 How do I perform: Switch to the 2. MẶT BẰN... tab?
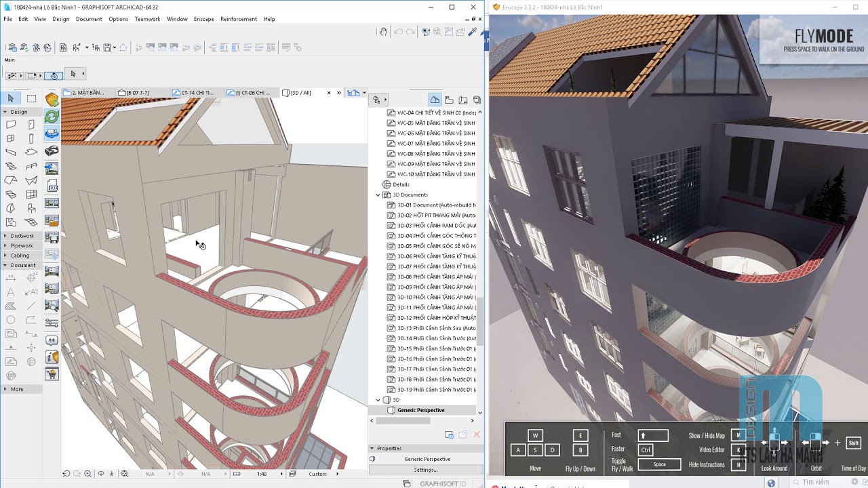point(87,93)
